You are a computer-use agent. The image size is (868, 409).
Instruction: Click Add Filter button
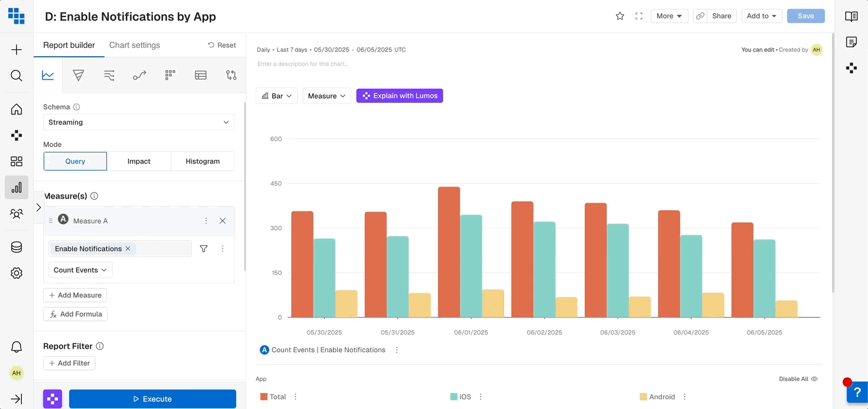[x=69, y=363]
